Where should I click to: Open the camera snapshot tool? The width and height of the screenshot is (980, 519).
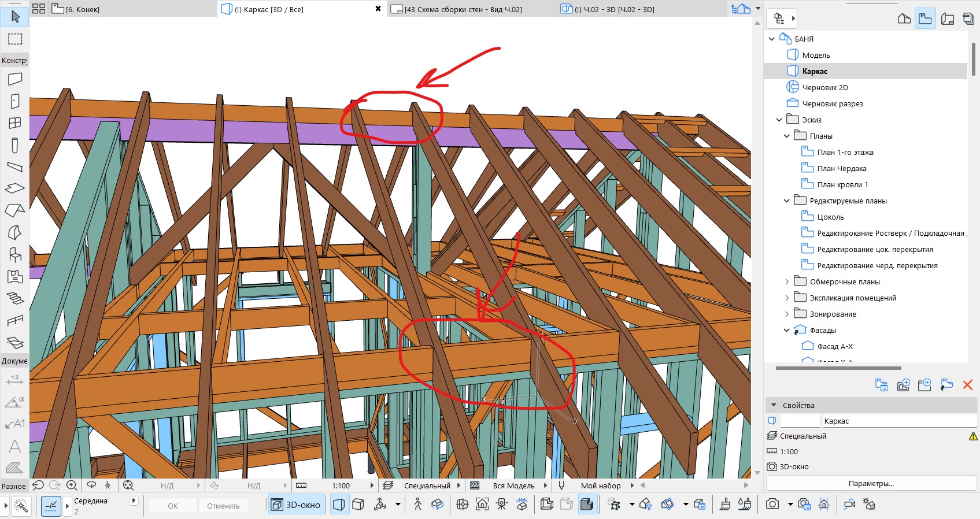click(x=772, y=505)
